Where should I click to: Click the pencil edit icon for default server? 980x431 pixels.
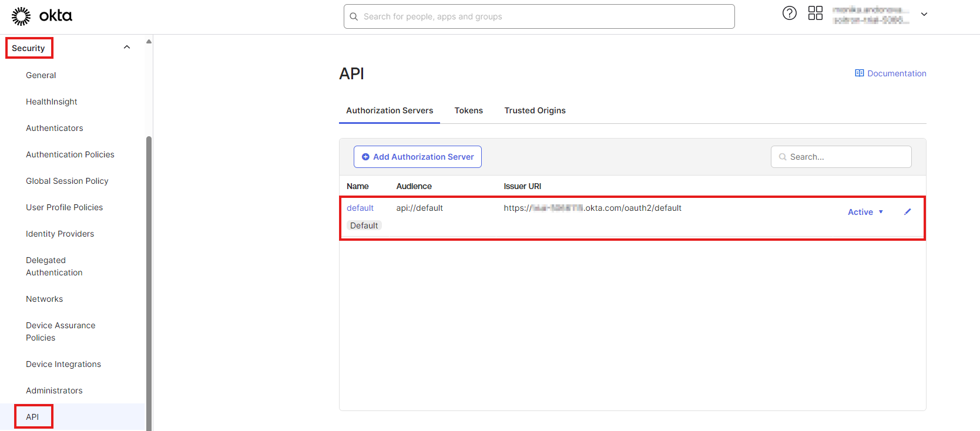907,212
